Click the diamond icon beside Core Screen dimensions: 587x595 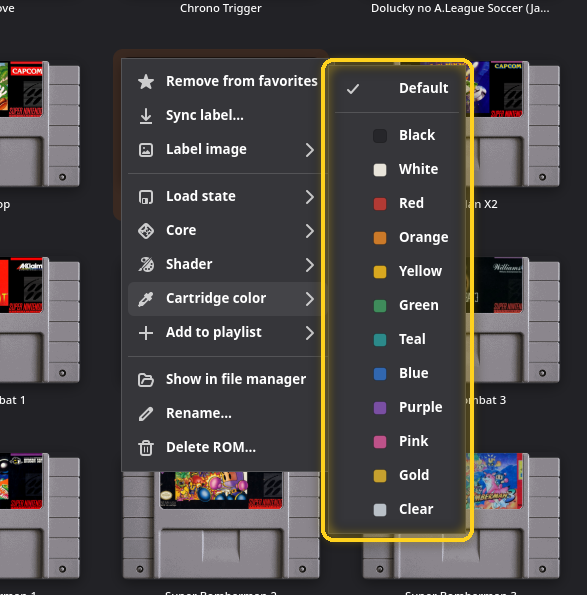(146, 231)
